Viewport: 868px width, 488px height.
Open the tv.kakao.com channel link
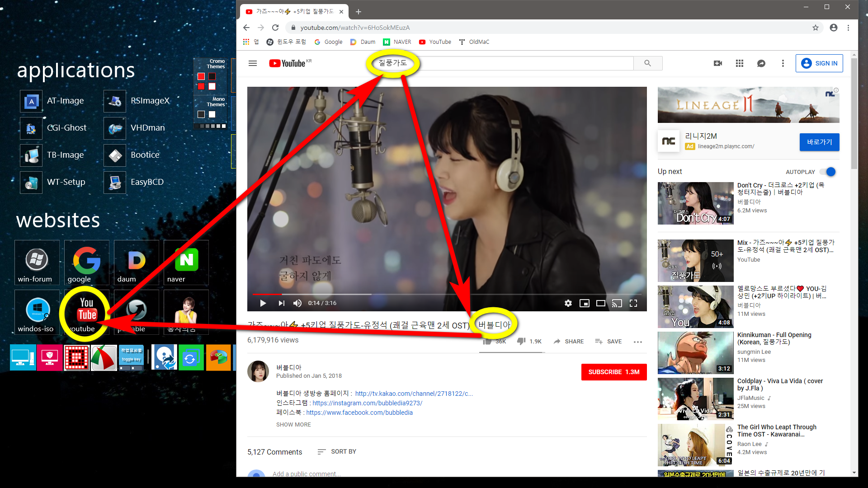point(414,394)
